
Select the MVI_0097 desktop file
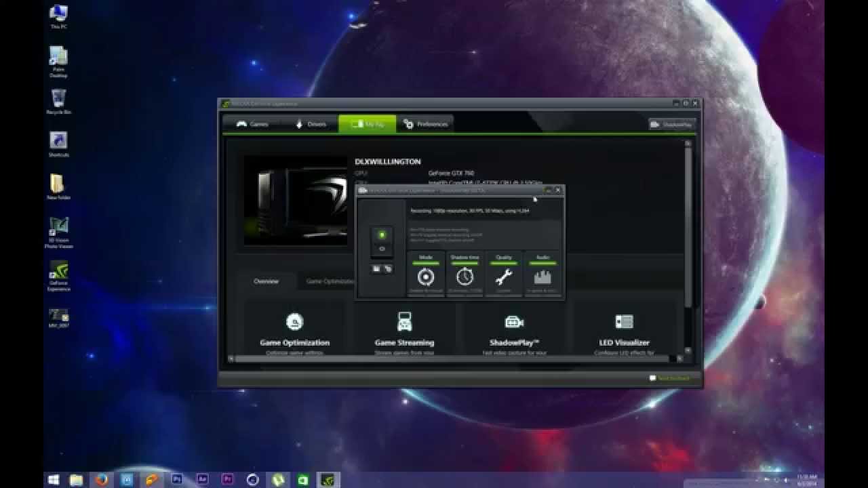pyautogui.click(x=59, y=319)
